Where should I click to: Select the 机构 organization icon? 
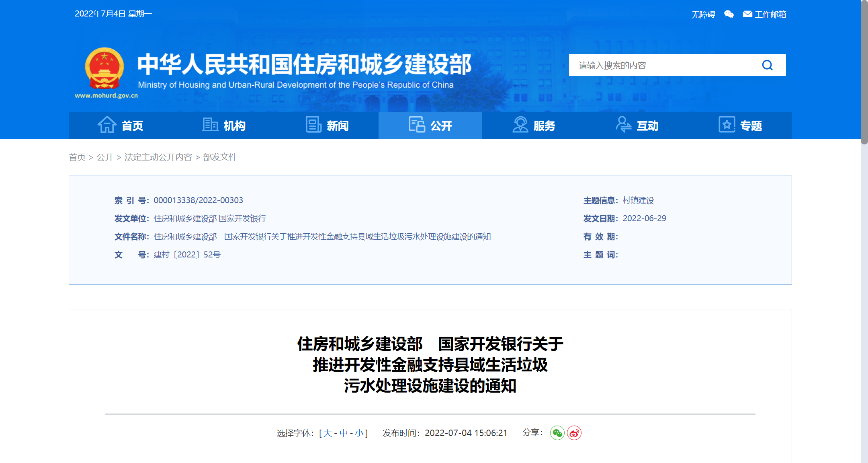[x=210, y=125]
